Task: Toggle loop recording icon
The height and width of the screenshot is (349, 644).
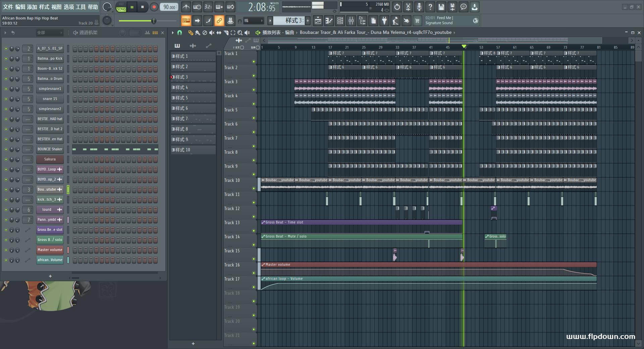Action: pos(230,7)
